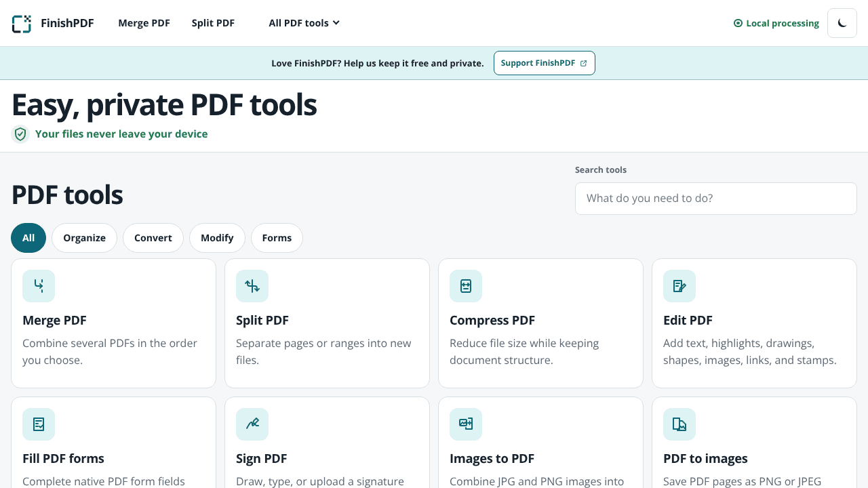Focus the Search tools input field
The width and height of the screenshot is (868, 488).
pyautogui.click(x=716, y=199)
